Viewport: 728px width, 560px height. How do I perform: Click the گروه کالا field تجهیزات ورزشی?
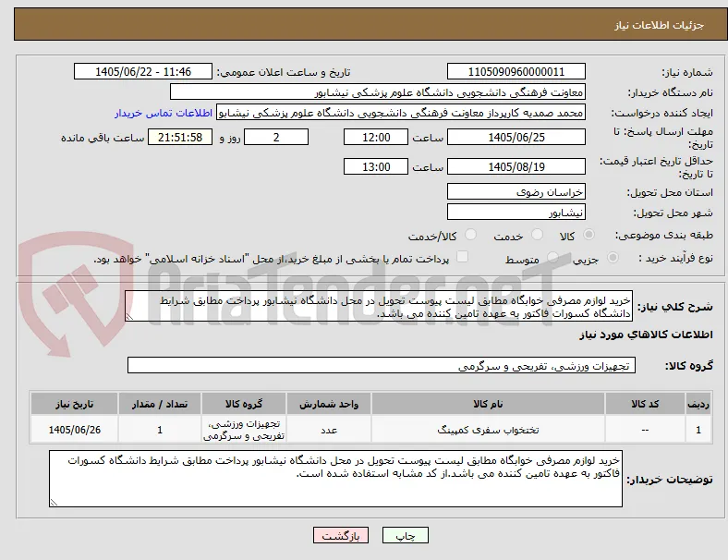pos(382,365)
